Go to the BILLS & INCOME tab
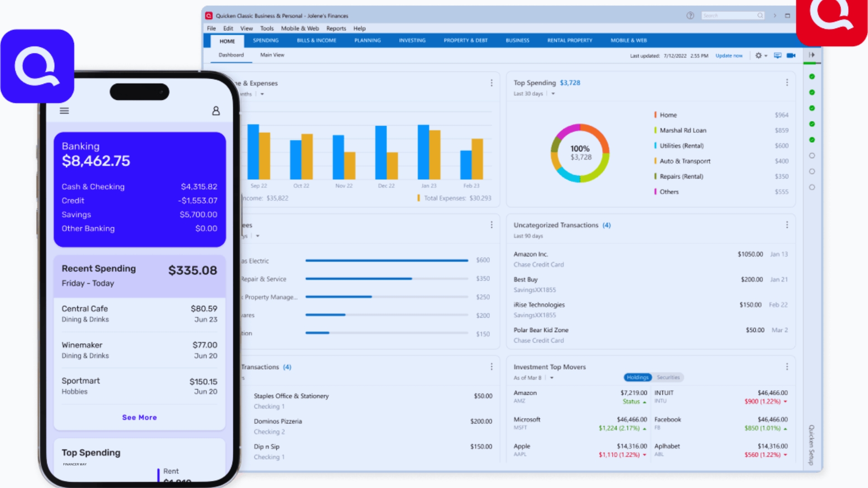This screenshot has width=868, height=488. (316, 41)
